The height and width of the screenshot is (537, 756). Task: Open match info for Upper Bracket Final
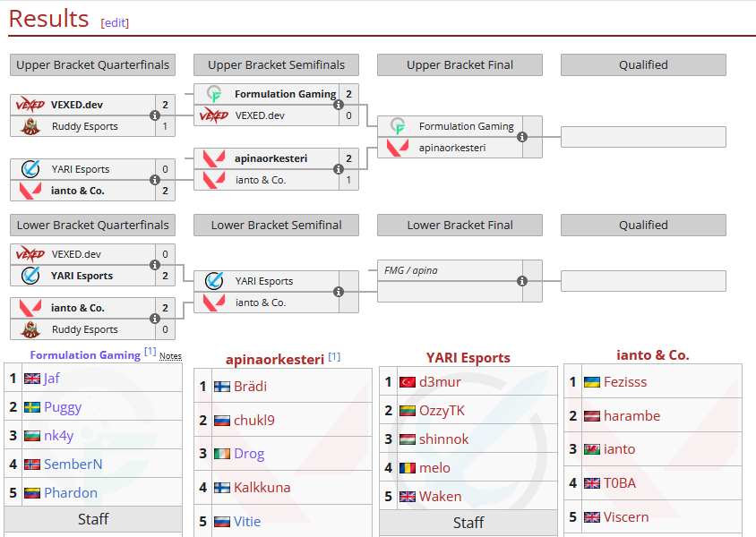pyautogui.click(x=521, y=137)
